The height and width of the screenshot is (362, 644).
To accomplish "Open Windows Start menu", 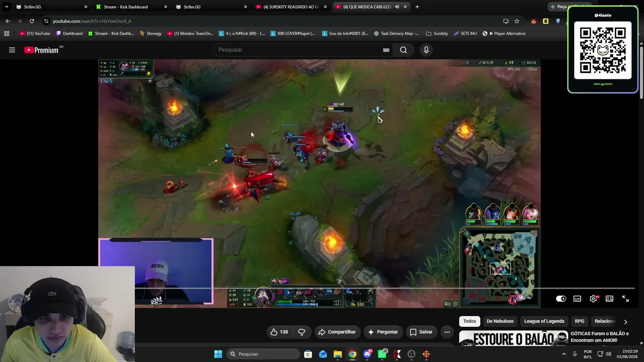I will point(218,354).
